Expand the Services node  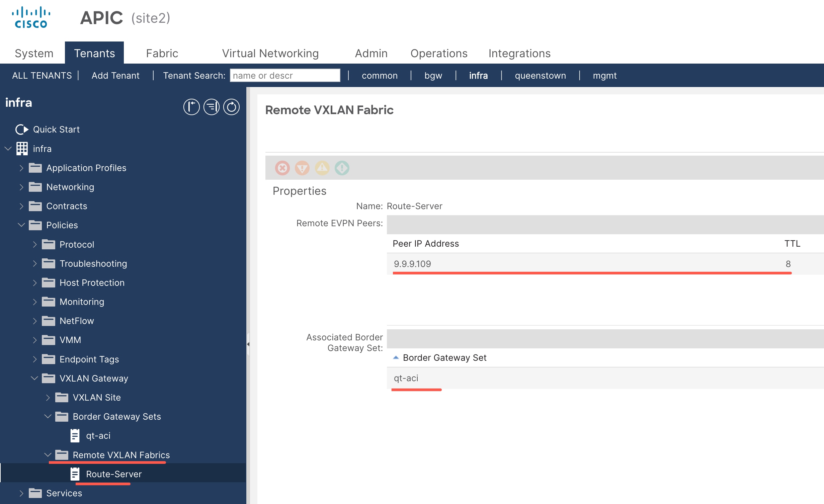pyautogui.click(x=21, y=493)
